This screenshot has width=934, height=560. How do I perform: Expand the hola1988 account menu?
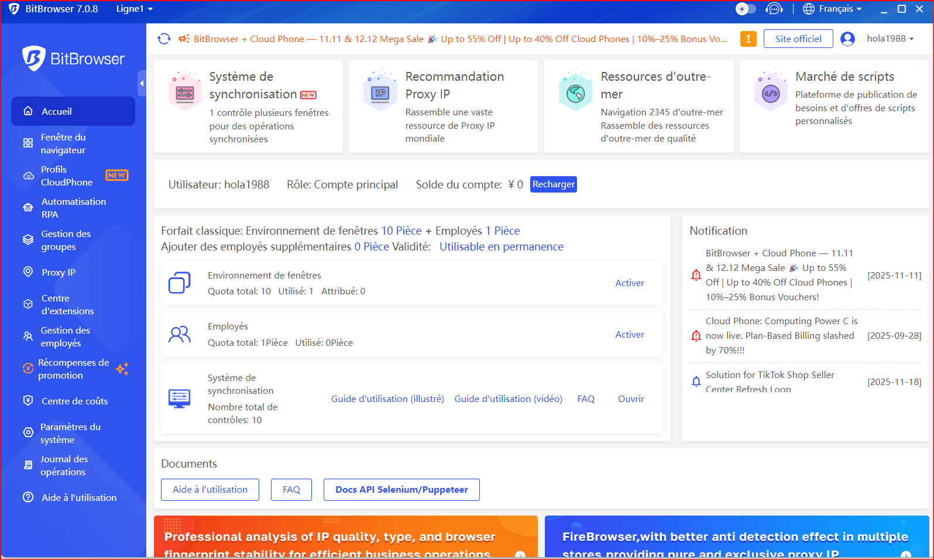click(x=890, y=39)
